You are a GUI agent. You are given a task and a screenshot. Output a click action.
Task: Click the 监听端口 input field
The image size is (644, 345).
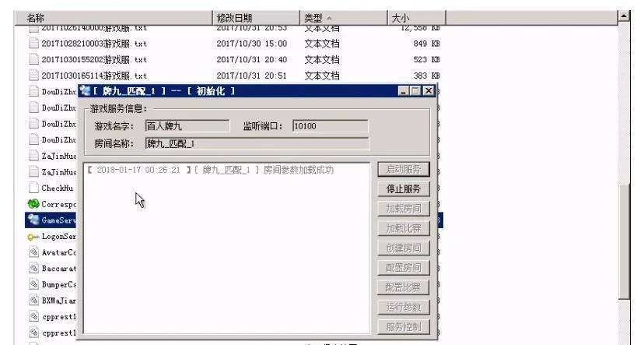pos(330,125)
